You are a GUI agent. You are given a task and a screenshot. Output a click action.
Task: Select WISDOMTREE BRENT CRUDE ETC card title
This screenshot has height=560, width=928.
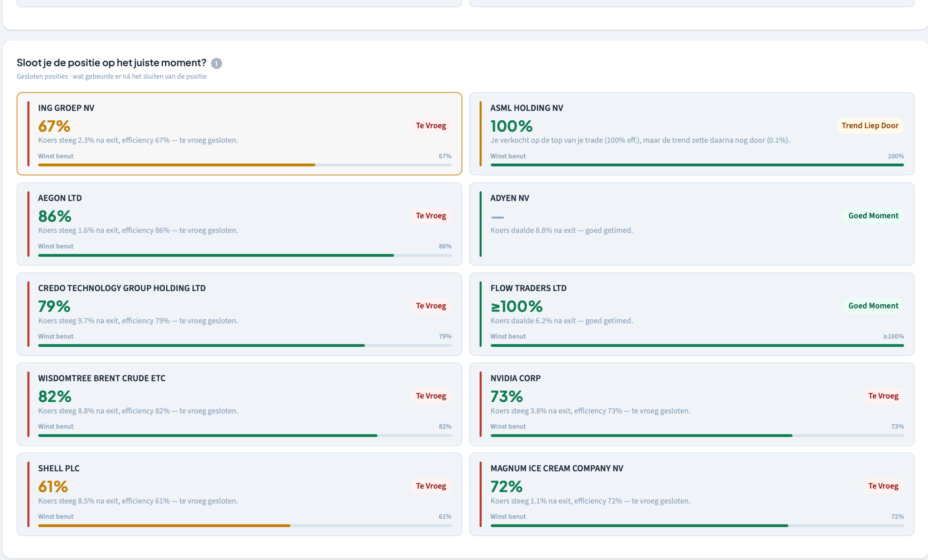(102, 378)
